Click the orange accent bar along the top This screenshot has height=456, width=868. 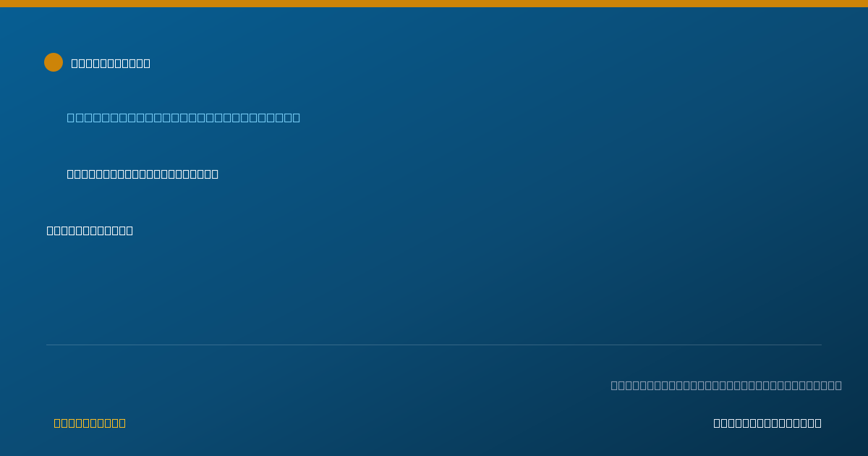point(434,4)
